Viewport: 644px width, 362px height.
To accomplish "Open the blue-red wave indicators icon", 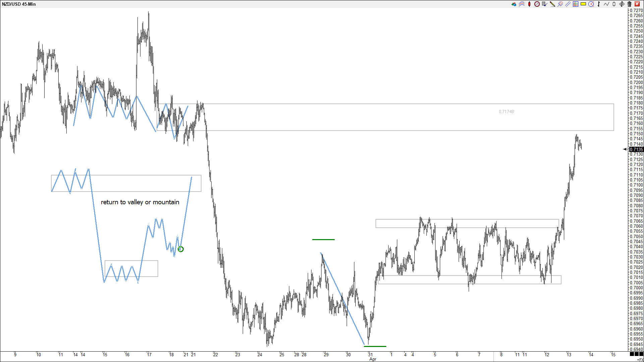I will point(522,4).
